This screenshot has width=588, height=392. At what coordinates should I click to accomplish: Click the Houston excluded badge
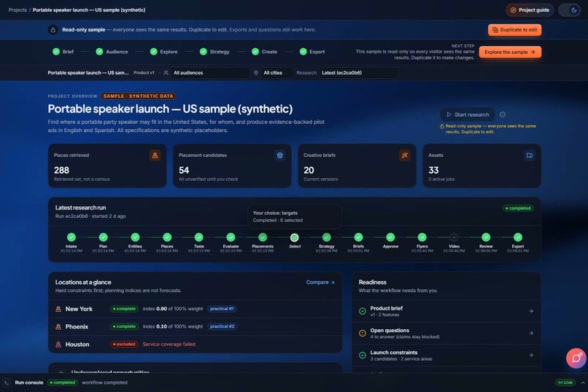[124, 344]
